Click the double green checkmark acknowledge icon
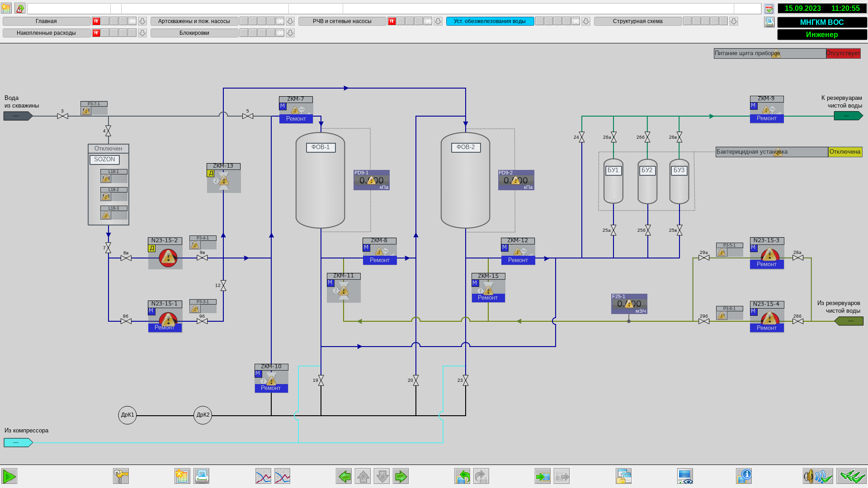Viewport: 868px width, 488px height. point(851,476)
